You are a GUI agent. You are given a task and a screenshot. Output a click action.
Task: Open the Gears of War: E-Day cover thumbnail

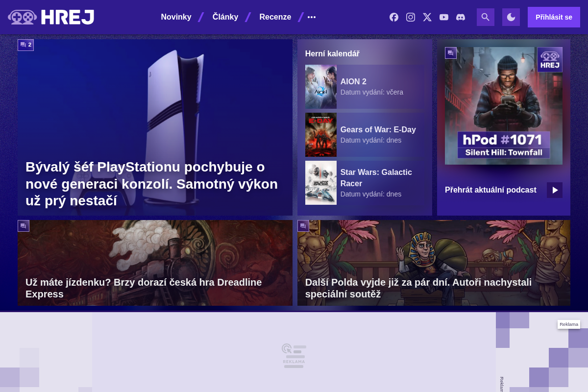point(321,135)
